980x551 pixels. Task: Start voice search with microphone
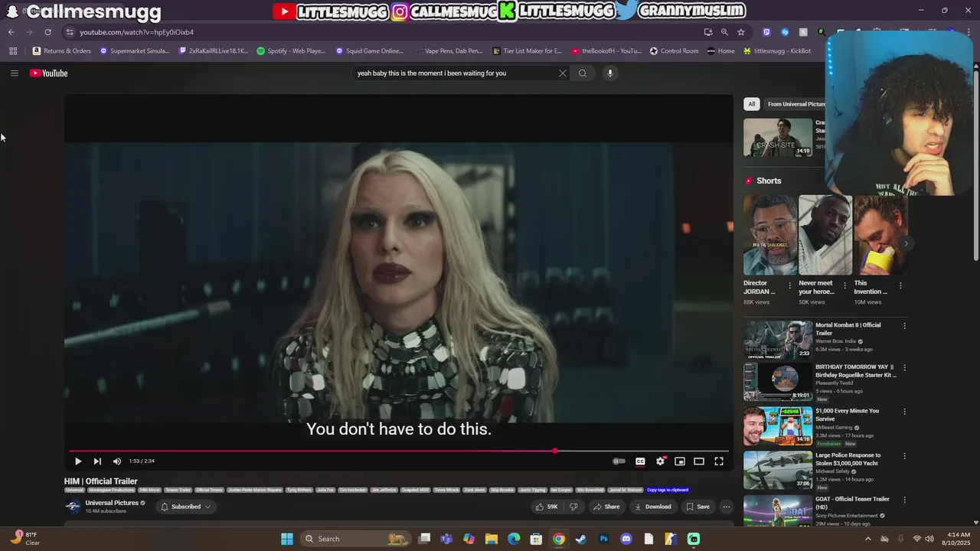(610, 73)
